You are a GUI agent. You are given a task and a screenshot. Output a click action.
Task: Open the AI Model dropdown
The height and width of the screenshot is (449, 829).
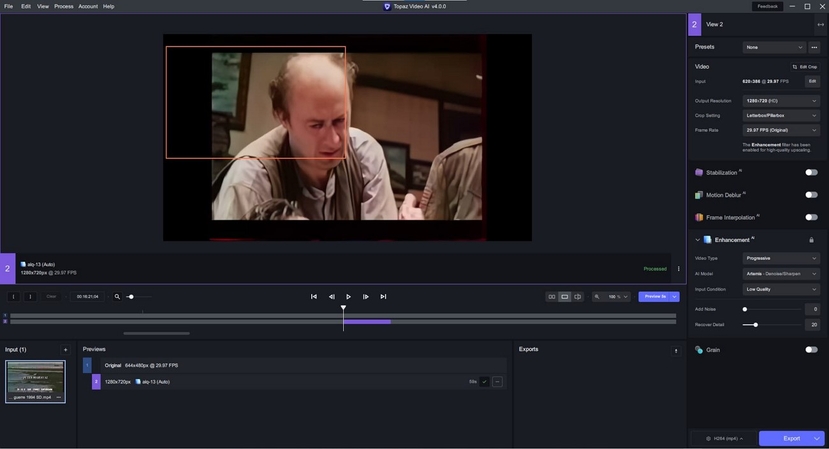tap(781, 274)
